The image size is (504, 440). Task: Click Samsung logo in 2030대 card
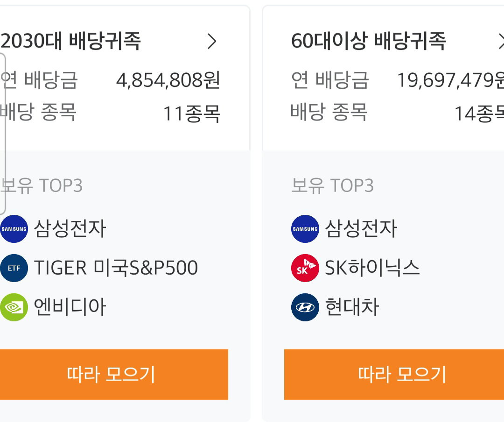(14, 229)
